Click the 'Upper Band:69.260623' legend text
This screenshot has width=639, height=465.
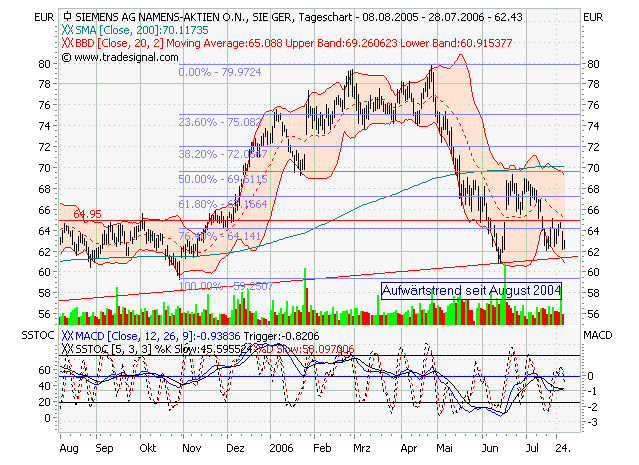(341, 43)
